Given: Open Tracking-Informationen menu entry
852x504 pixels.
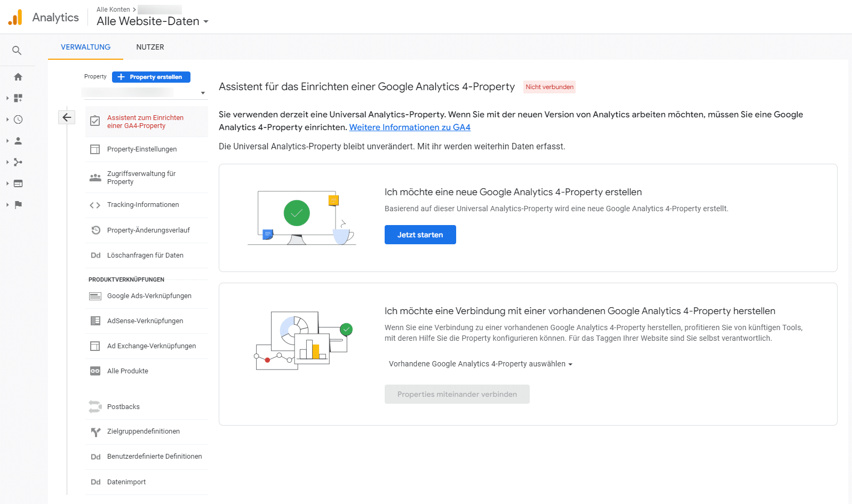Looking at the screenshot, I should [x=147, y=205].
